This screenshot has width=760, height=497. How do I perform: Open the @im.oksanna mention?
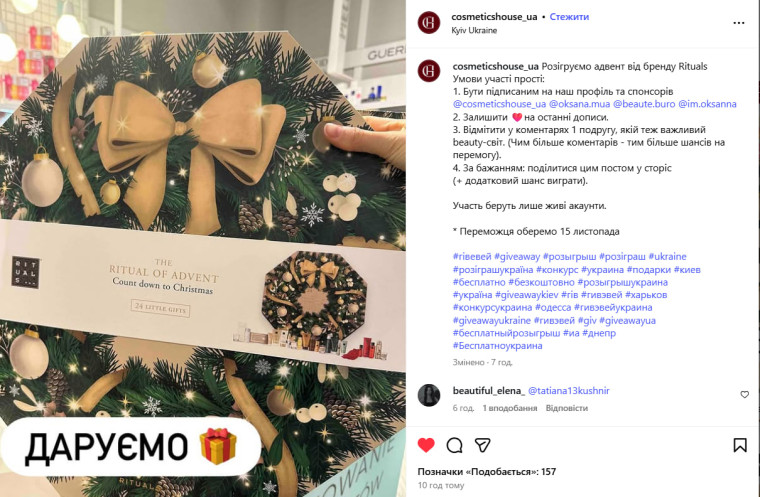point(707,104)
